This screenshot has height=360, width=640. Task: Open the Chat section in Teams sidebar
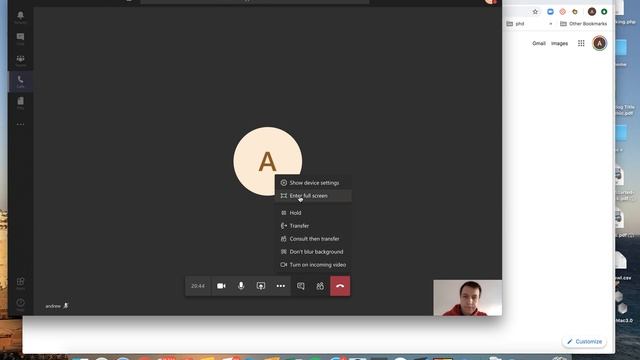[20, 39]
